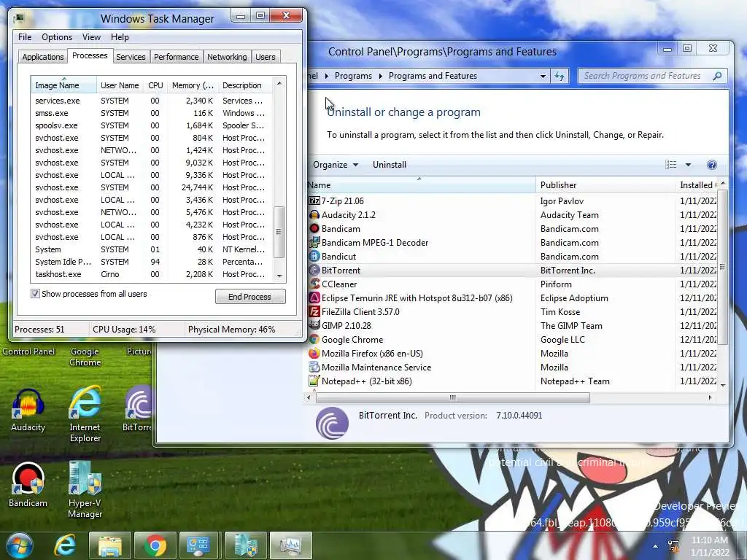The height and width of the screenshot is (560, 747).
Task: Select the smss.exe process row
Action: coord(152,113)
